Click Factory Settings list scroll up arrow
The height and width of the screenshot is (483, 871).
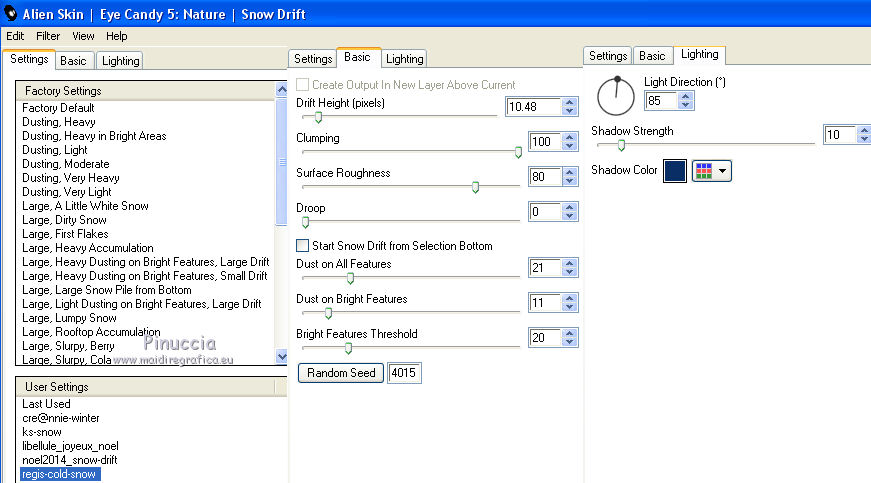pos(282,89)
